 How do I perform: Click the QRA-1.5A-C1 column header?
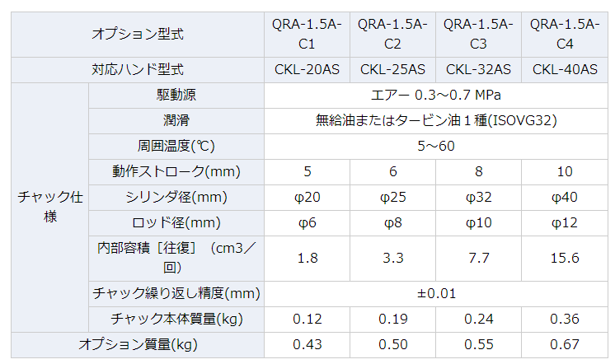pos(307,34)
